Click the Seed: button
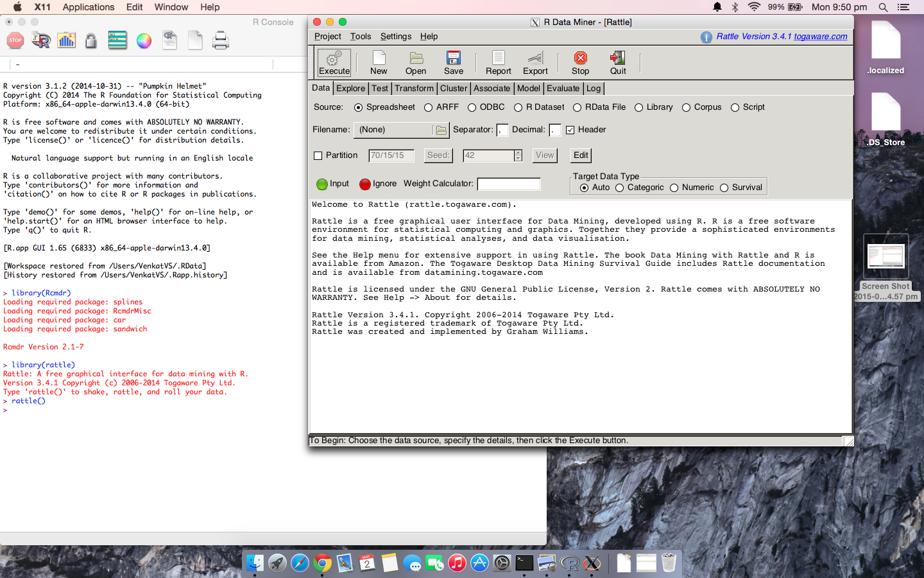 439,155
